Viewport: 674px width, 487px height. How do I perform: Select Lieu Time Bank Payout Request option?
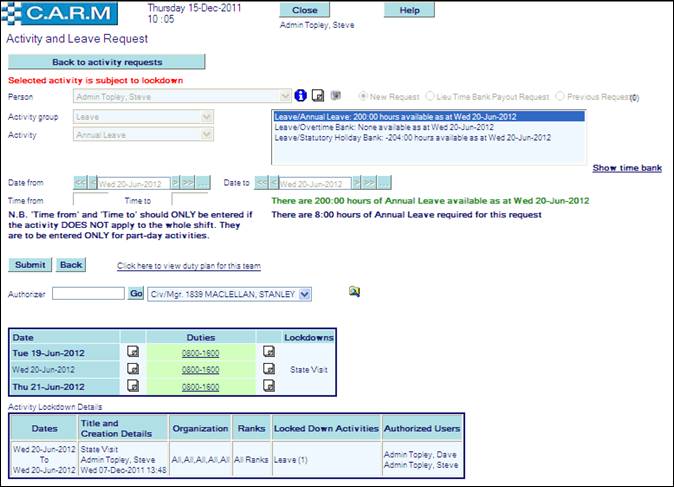click(431, 97)
